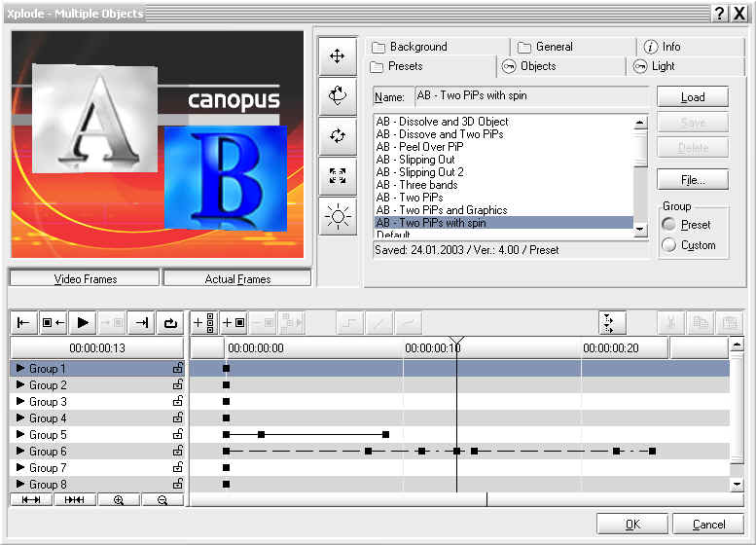Click the Cancel button

(708, 524)
